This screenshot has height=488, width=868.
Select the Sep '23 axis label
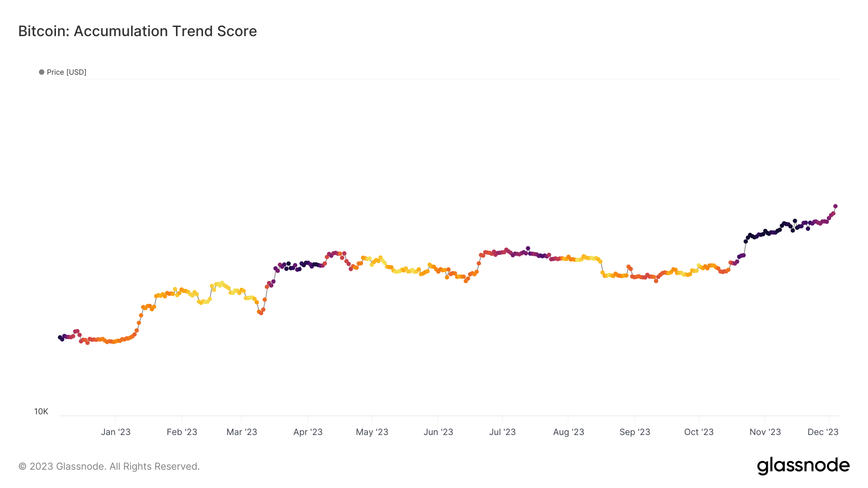click(x=635, y=432)
